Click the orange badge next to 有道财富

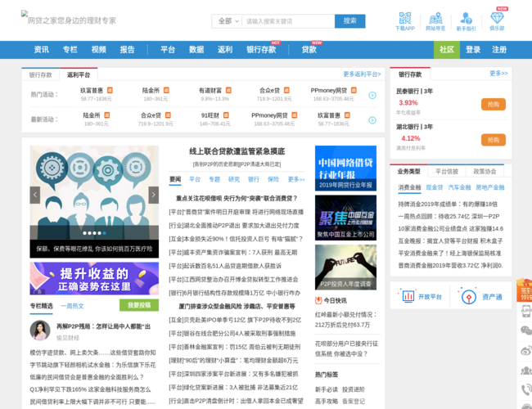point(228,90)
